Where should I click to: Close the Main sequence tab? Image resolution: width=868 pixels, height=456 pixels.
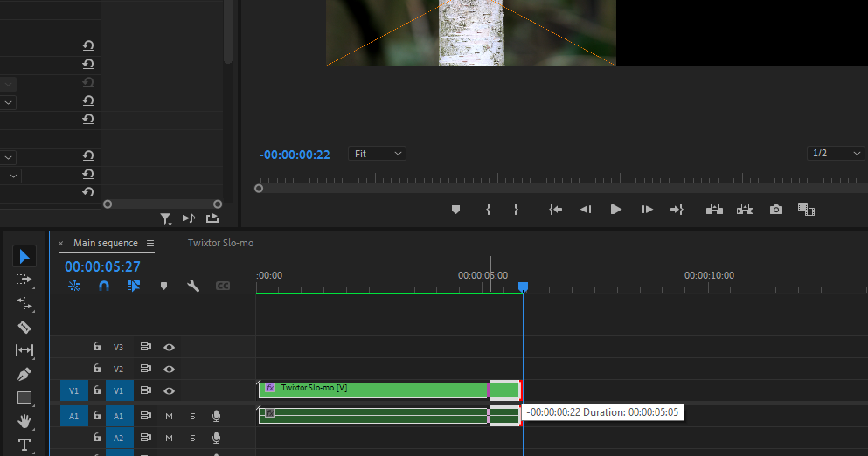pos(61,243)
